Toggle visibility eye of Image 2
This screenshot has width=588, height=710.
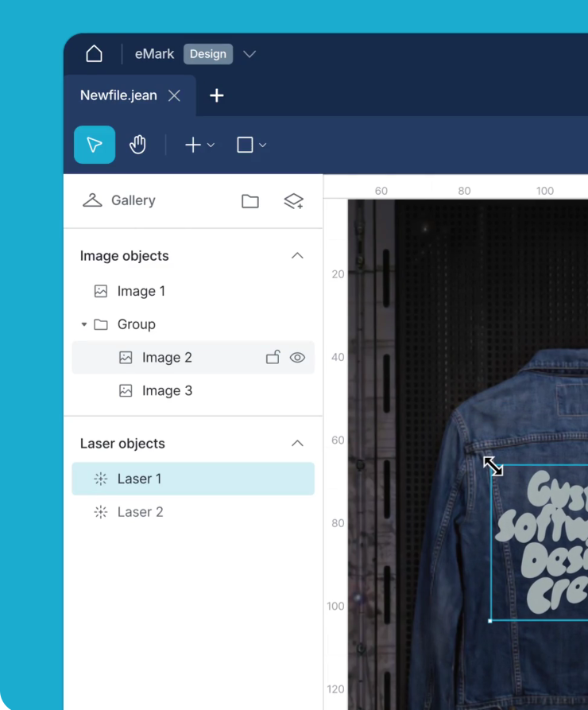click(x=297, y=357)
